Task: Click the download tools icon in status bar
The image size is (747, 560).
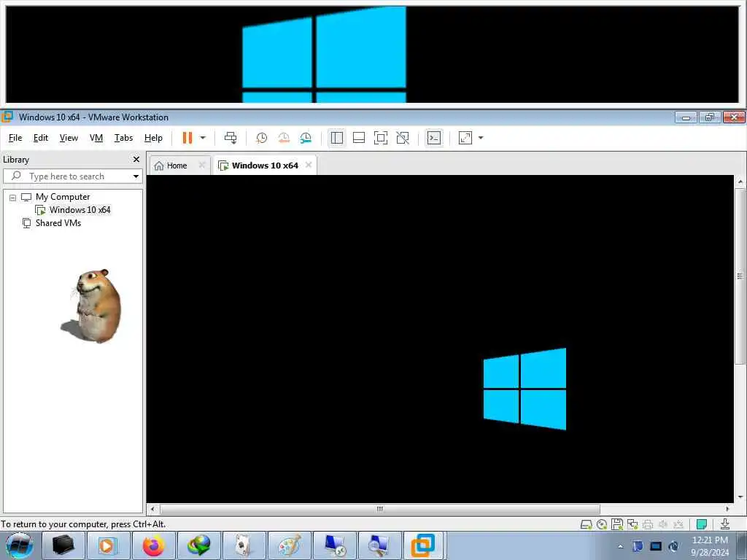Action: point(725,524)
